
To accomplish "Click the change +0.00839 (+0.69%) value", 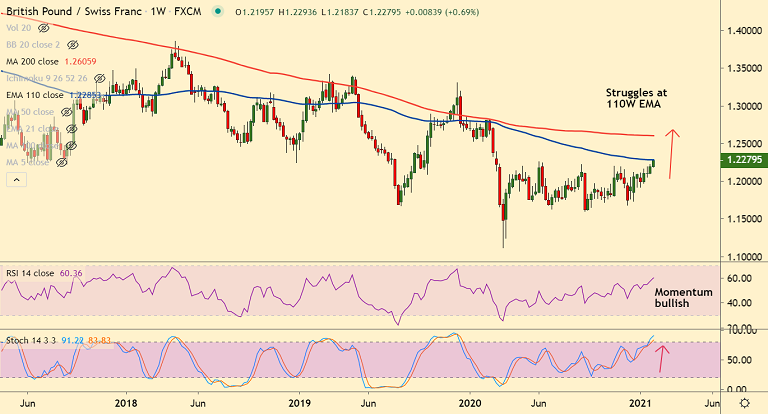I will point(442,12).
